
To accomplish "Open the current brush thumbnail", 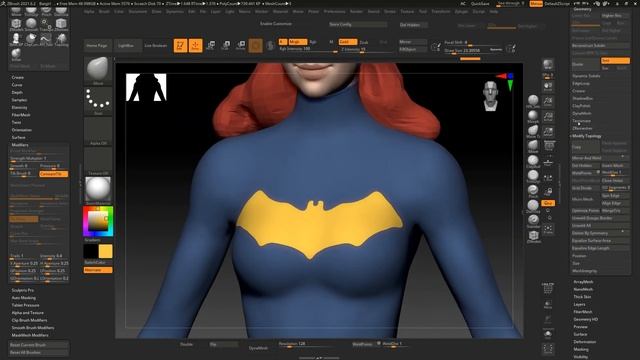I will (x=98, y=71).
